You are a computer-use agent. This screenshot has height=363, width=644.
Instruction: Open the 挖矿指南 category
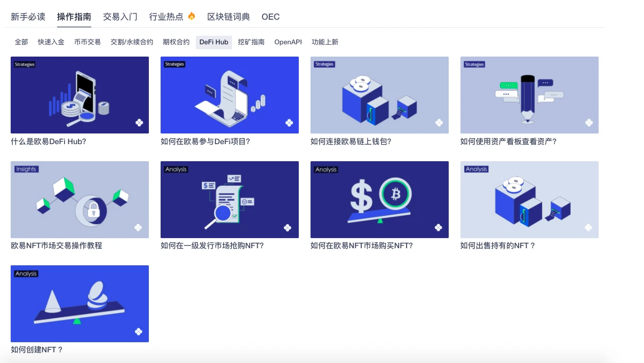click(251, 42)
